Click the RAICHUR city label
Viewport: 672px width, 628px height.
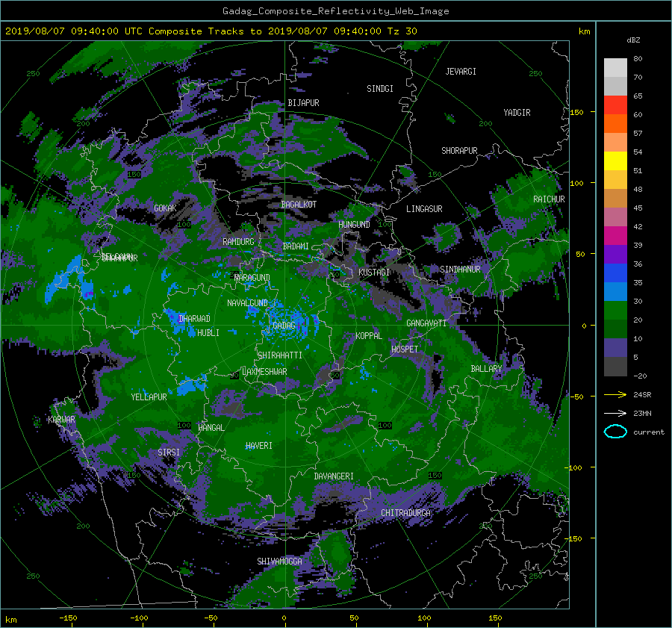[x=549, y=199]
